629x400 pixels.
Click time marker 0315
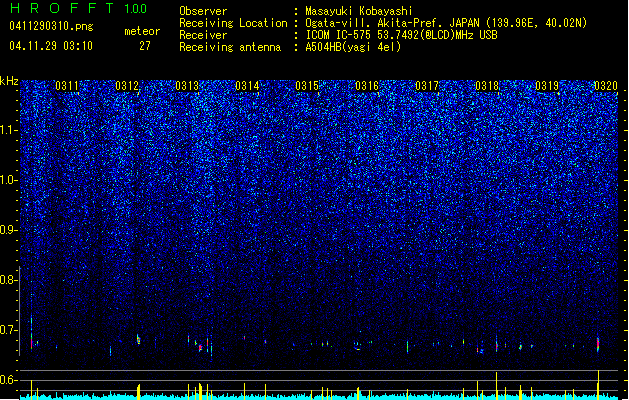[307, 86]
